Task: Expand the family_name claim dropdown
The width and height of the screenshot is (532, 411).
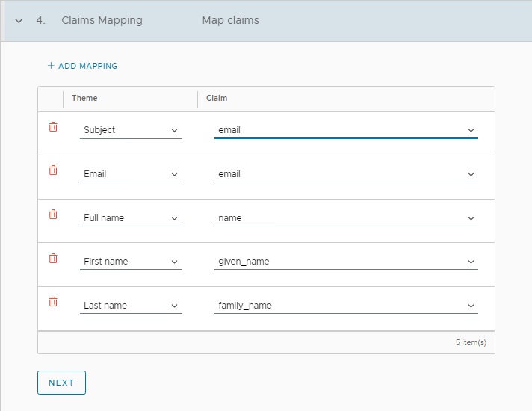Action: (x=346, y=306)
